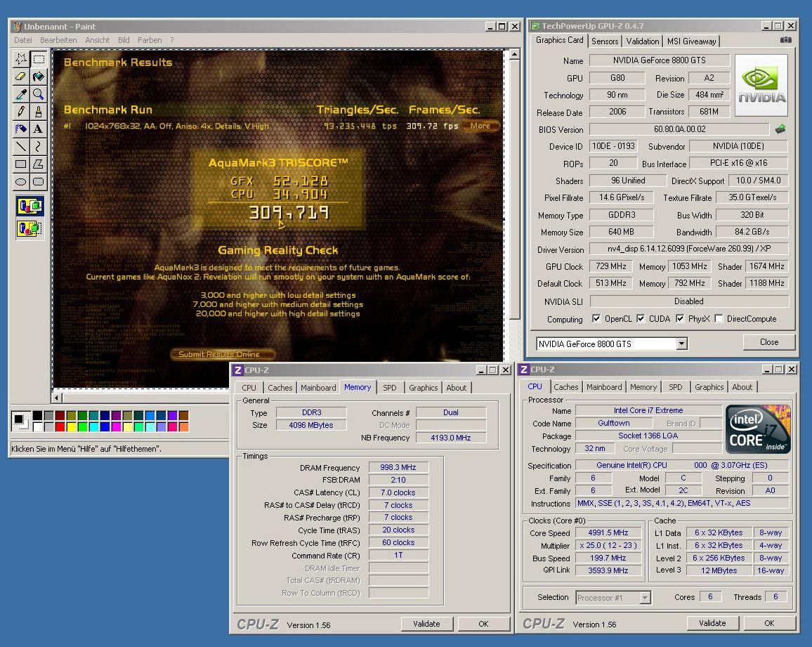
Task: Click the Paint horizontal scrollbar left arrow
Action: point(57,398)
